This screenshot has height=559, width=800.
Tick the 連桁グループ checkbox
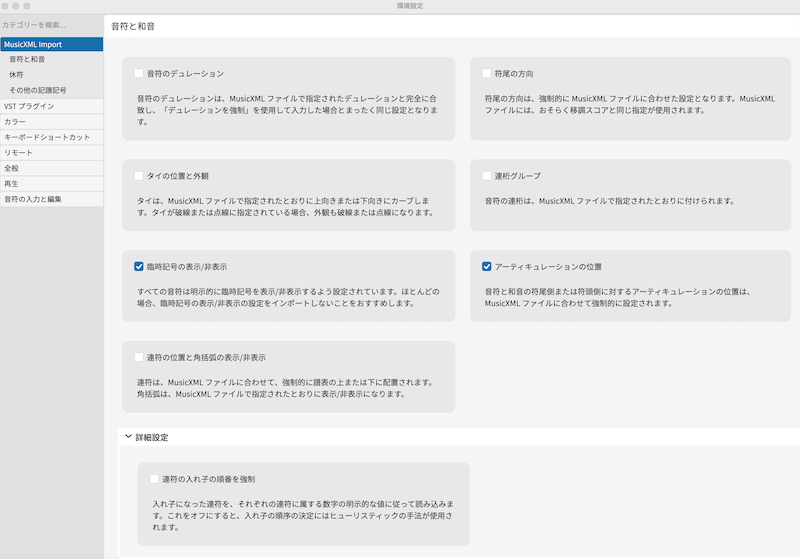pyautogui.click(x=487, y=176)
